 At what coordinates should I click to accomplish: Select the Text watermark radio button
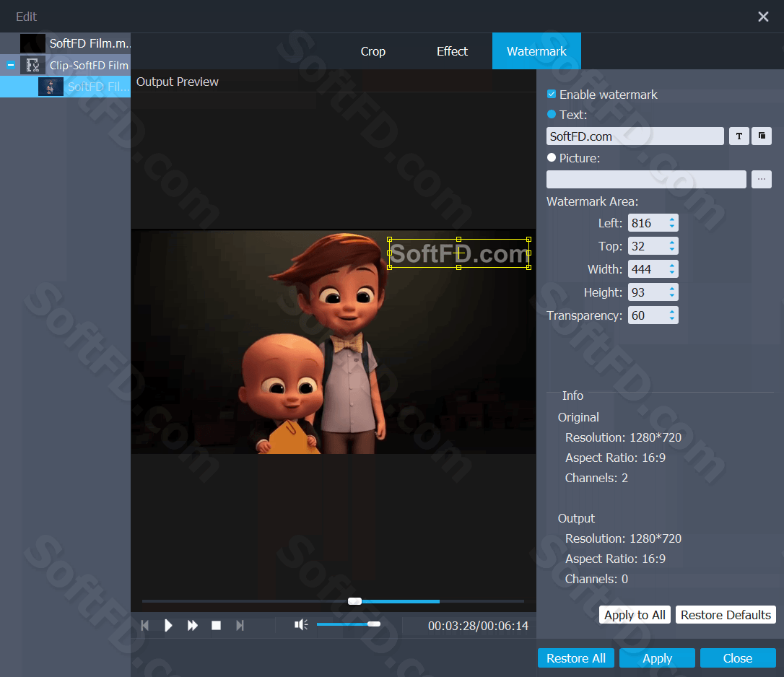[x=552, y=114]
